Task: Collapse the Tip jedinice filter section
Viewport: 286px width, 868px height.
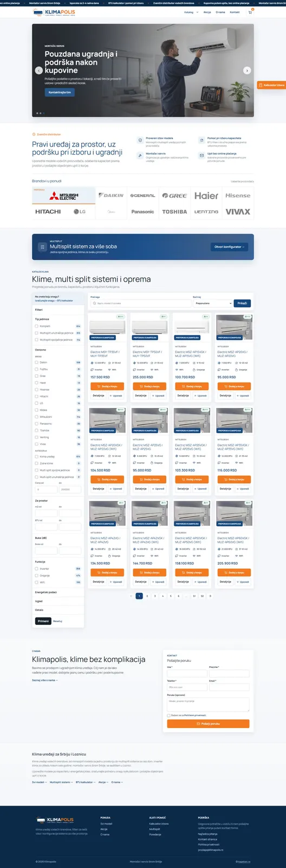Action: click(58, 320)
